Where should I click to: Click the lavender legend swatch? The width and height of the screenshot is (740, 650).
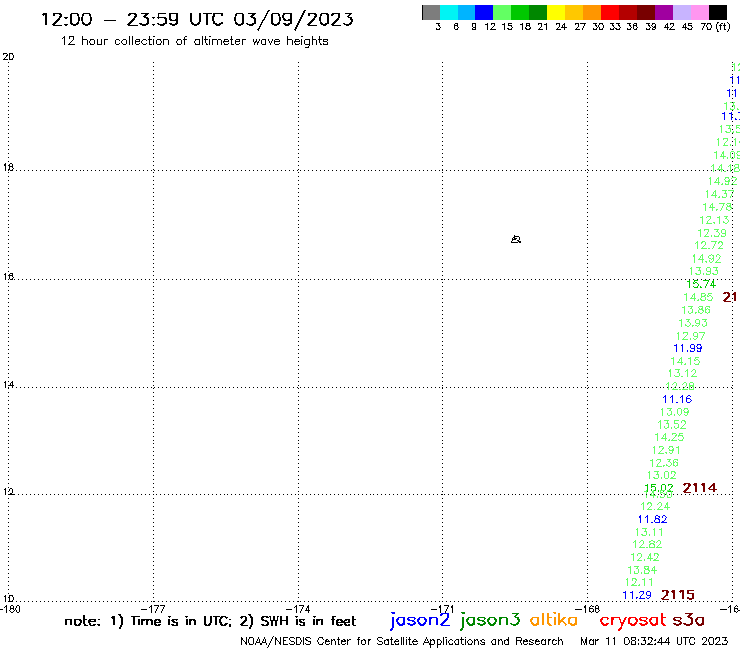click(x=681, y=12)
